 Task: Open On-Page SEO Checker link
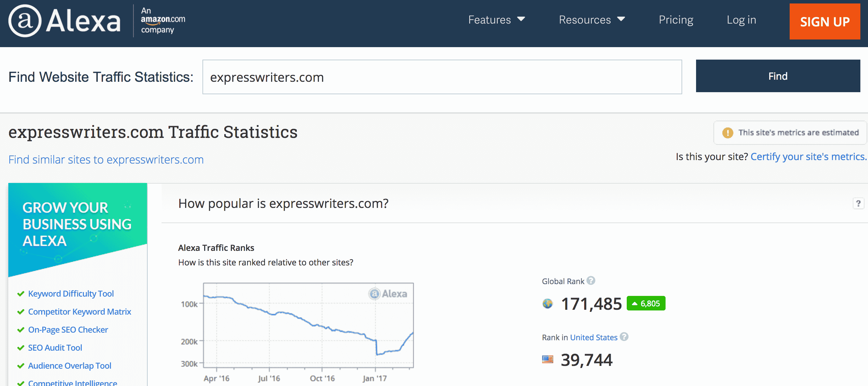click(68, 330)
